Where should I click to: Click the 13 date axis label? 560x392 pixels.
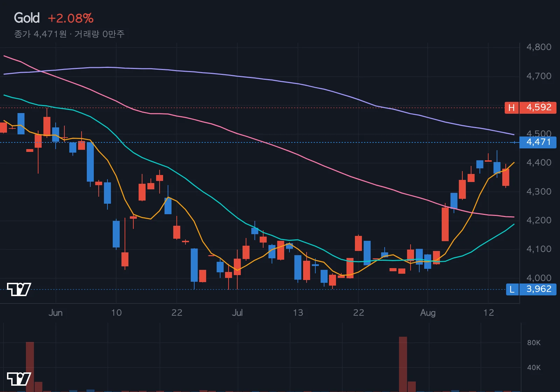coord(298,313)
